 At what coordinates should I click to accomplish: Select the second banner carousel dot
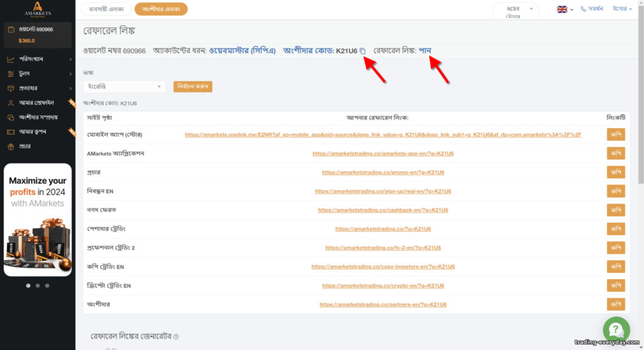point(38,286)
